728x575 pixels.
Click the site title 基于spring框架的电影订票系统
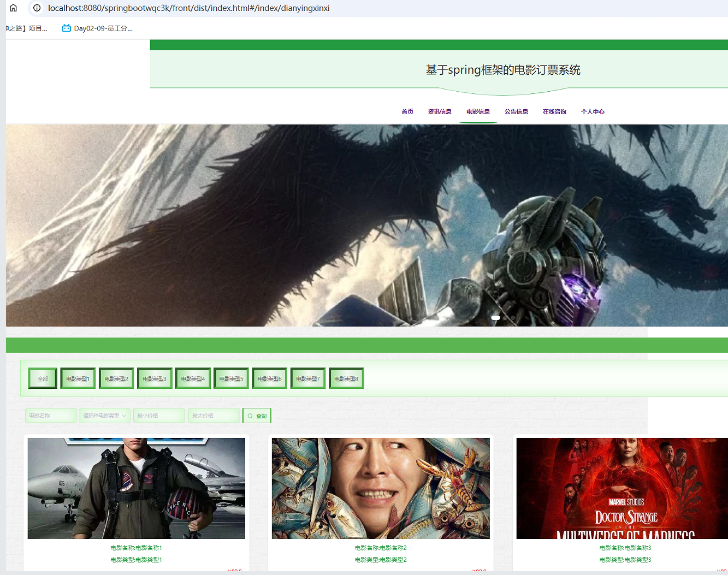click(x=503, y=70)
